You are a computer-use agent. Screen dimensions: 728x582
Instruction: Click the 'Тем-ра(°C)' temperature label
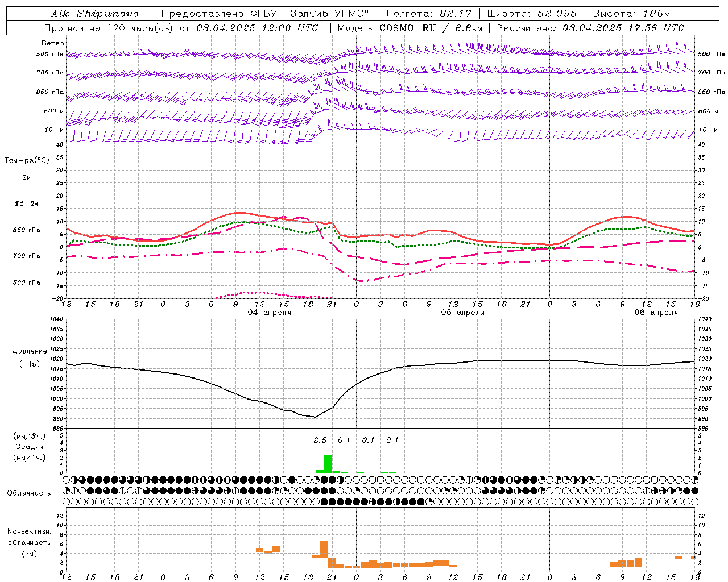point(27,161)
